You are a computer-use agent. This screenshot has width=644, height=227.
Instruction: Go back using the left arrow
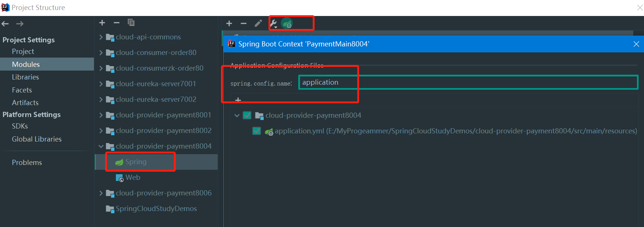tap(5, 24)
